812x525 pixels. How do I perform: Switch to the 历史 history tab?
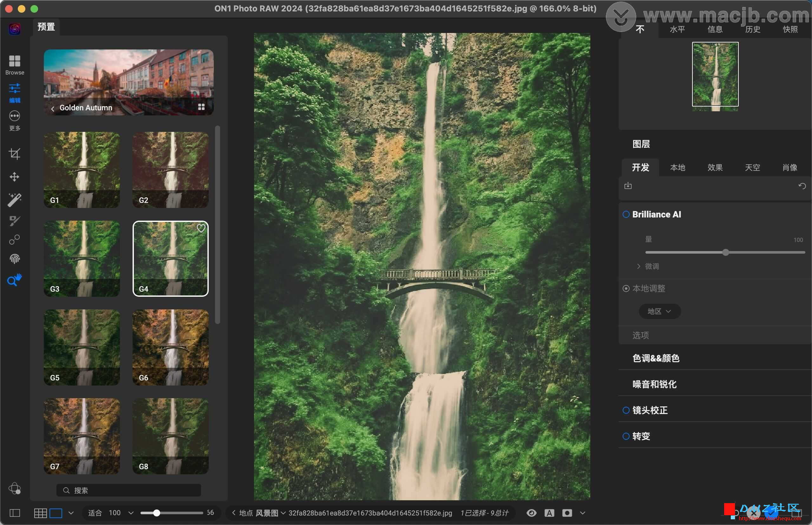(753, 29)
